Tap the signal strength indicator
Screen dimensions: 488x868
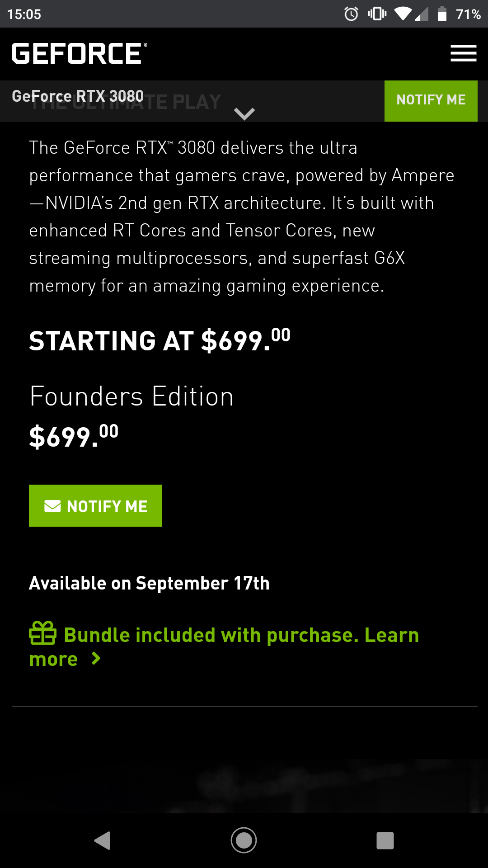pyautogui.click(x=422, y=14)
